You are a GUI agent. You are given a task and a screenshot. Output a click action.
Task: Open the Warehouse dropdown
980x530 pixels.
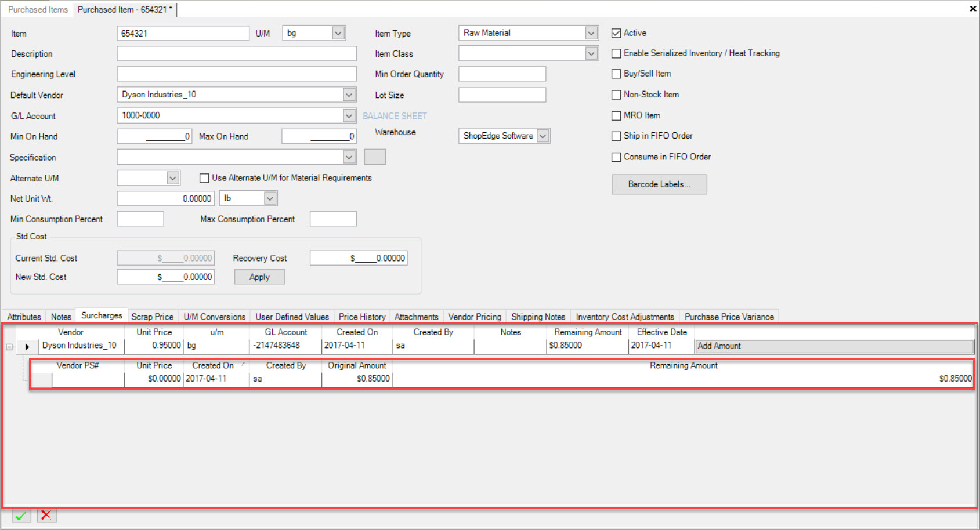(543, 136)
